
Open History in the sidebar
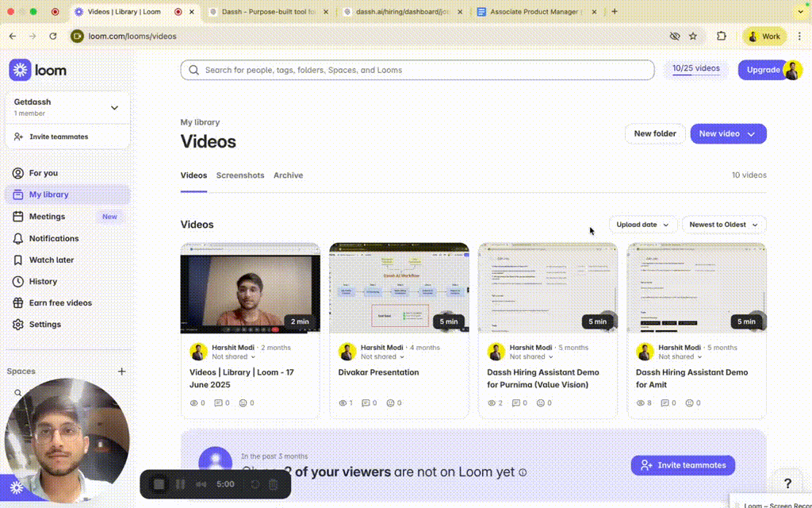67,282
